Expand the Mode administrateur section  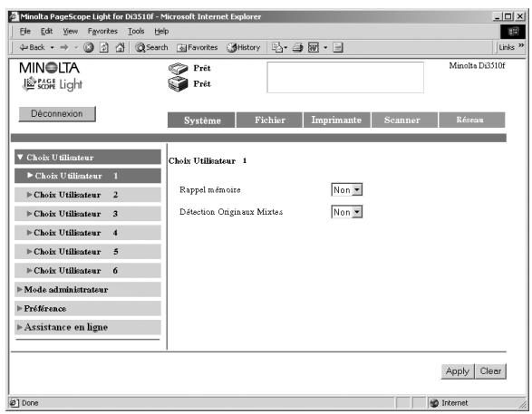coord(88,290)
